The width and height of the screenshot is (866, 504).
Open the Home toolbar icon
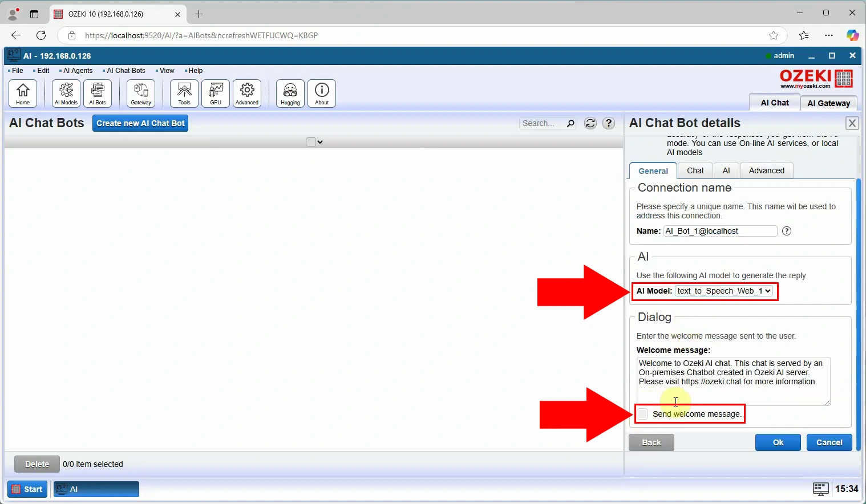tap(23, 93)
